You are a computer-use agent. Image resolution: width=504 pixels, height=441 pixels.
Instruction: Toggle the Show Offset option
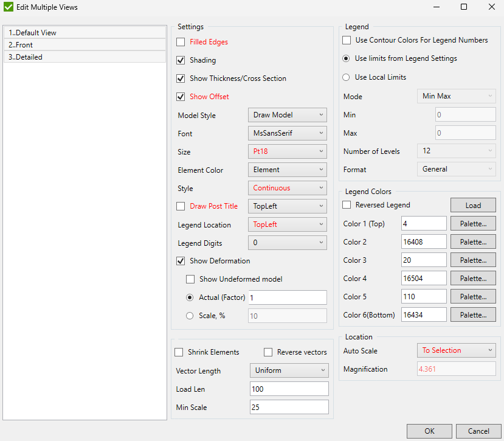(x=180, y=96)
